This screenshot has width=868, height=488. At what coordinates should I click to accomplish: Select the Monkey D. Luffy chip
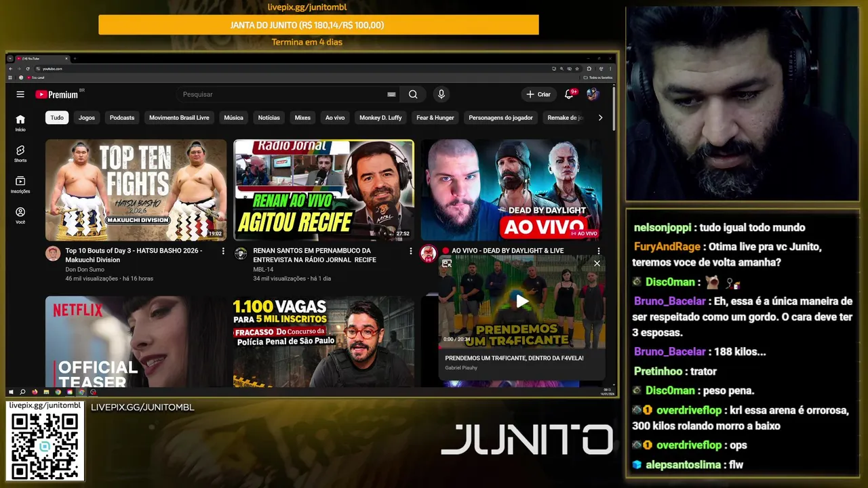point(380,117)
